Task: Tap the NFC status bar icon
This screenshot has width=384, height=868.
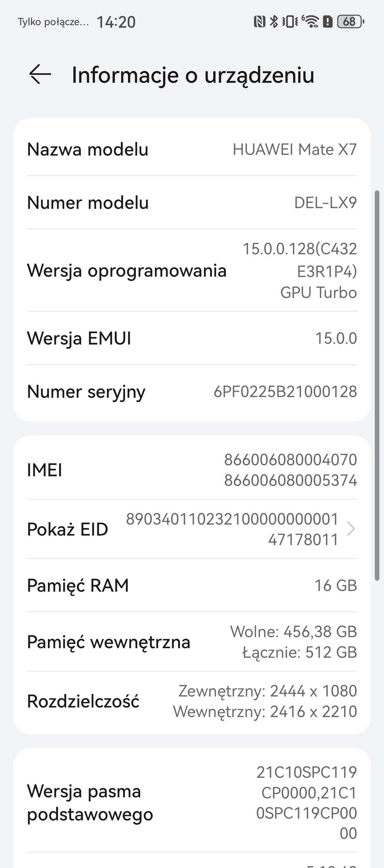Action: pyautogui.click(x=259, y=21)
